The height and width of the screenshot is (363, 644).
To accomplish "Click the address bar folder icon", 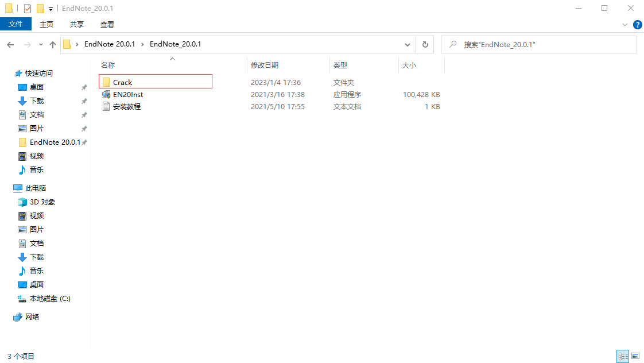I will coord(67,44).
